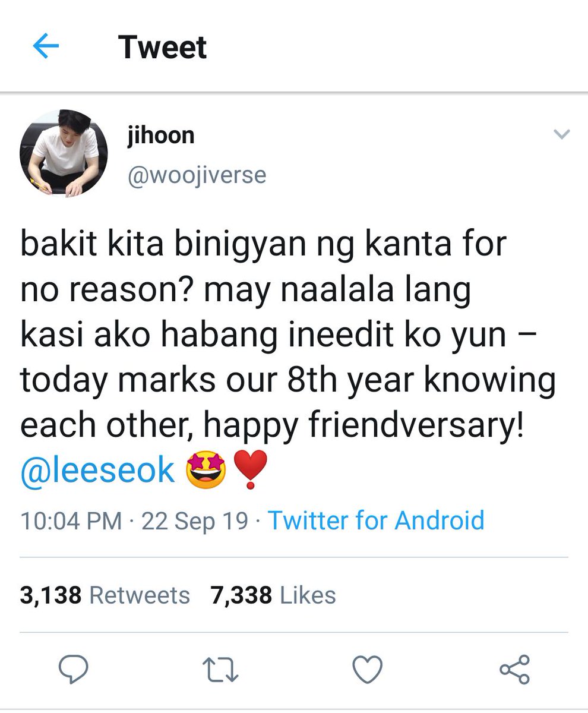
Task: View the 3,138 Retweets list
Action: tap(105, 595)
